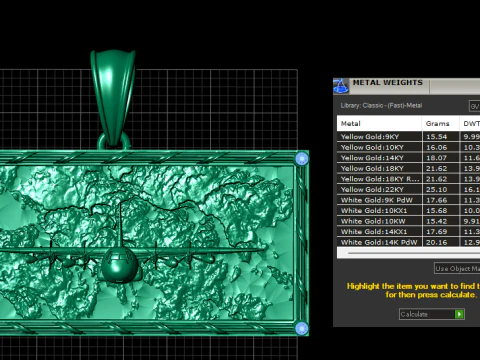Viewport: 480px width, 360px height.
Task: Open the blank tab beside METAL WEIGHTS
Action: pos(455,87)
